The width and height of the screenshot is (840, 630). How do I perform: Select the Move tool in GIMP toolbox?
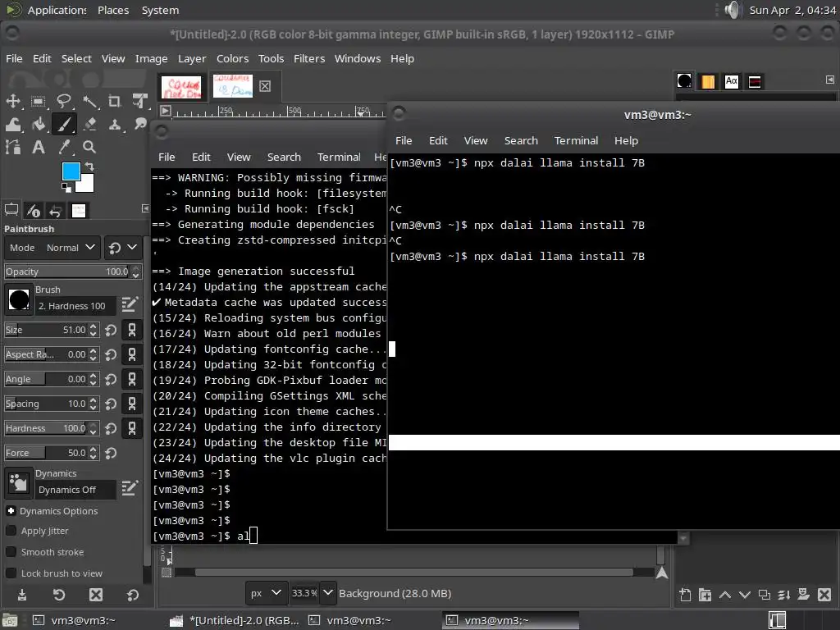13,101
